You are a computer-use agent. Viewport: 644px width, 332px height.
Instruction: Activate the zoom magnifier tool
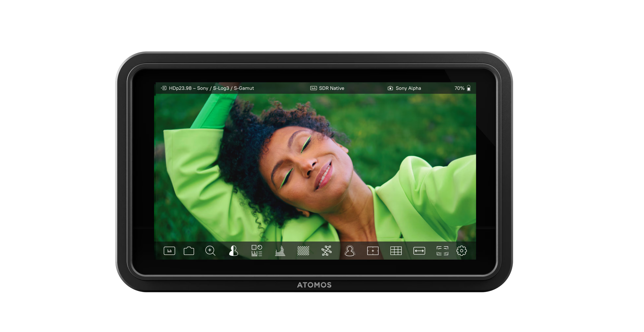pos(210,251)
